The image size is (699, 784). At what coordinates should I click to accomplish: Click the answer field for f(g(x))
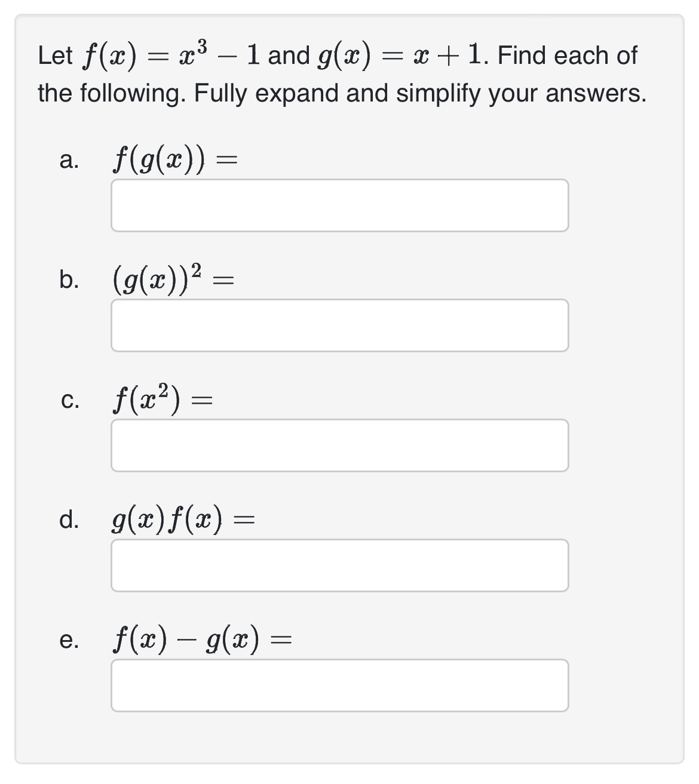point(339,205)
